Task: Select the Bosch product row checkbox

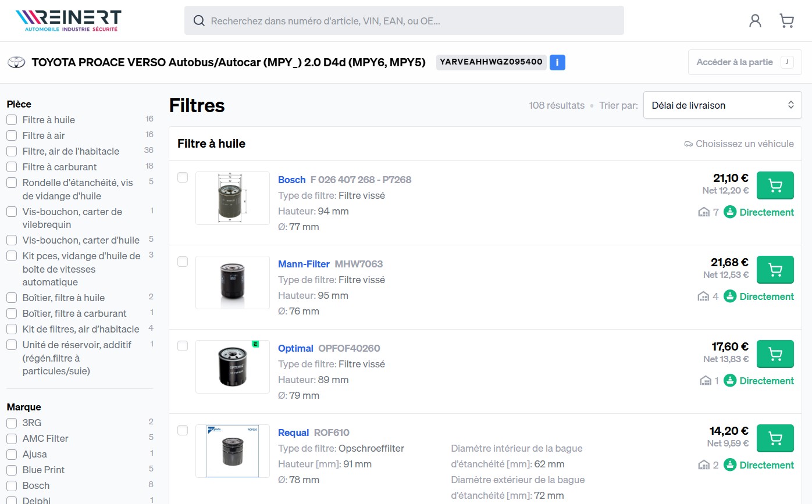Action: coord(183,177)
